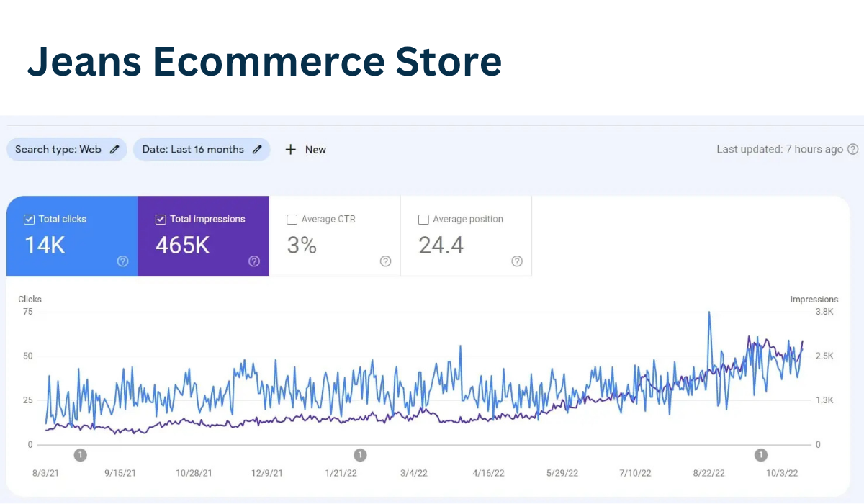View help for the Average CTR metric
The height and width of the screenshot is (504, 864).
(x=385, y=261)
